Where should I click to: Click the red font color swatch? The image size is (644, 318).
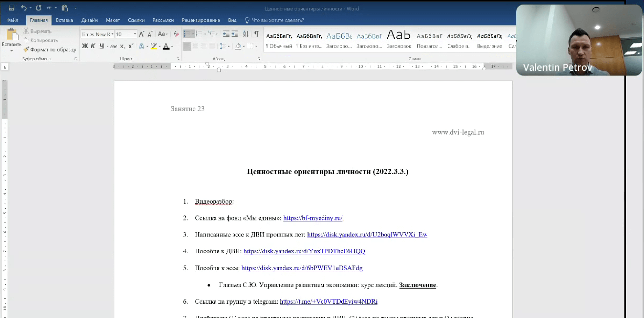pos(167,46)
